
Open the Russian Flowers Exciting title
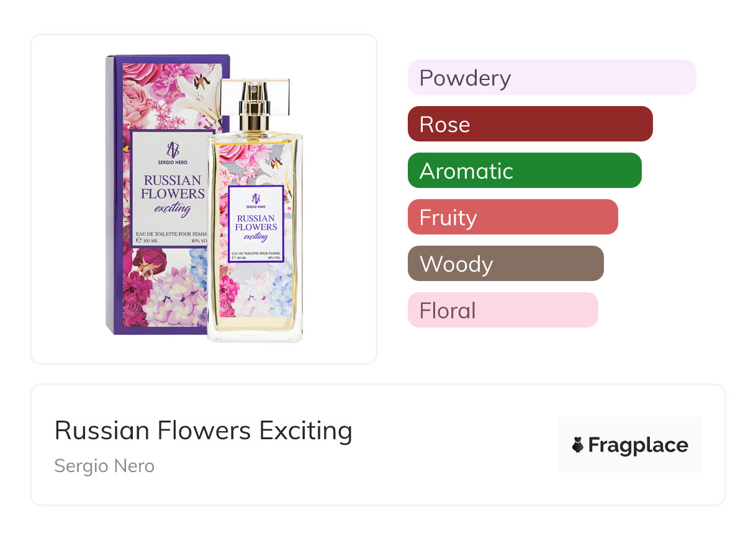pos(203,430)
